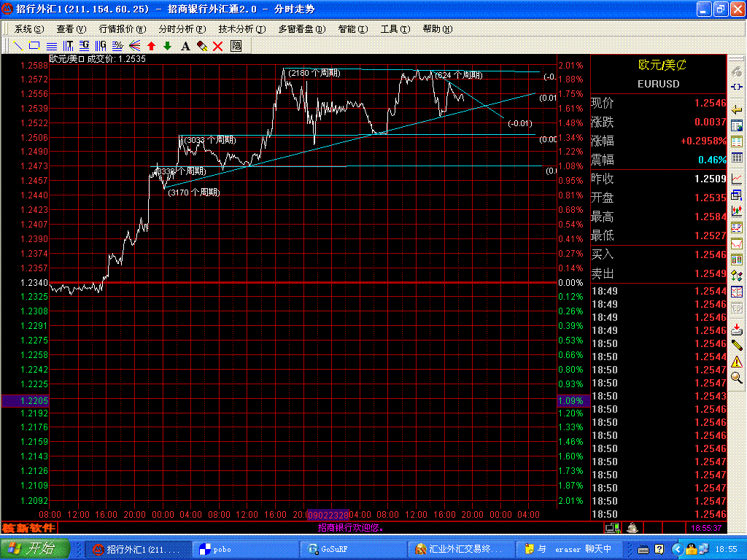Click the 最高 value 1.2584

[710, 217]
